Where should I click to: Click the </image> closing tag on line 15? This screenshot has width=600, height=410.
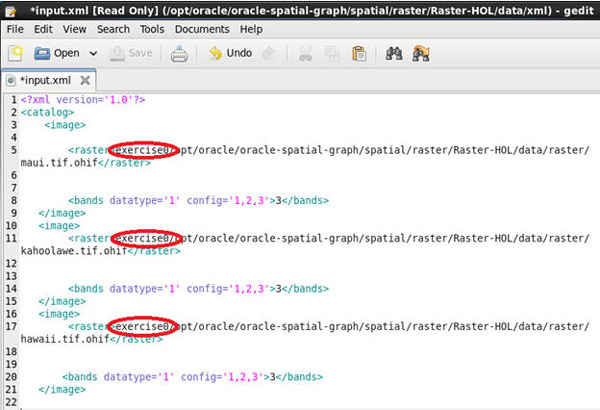click(x=62, y=301)
